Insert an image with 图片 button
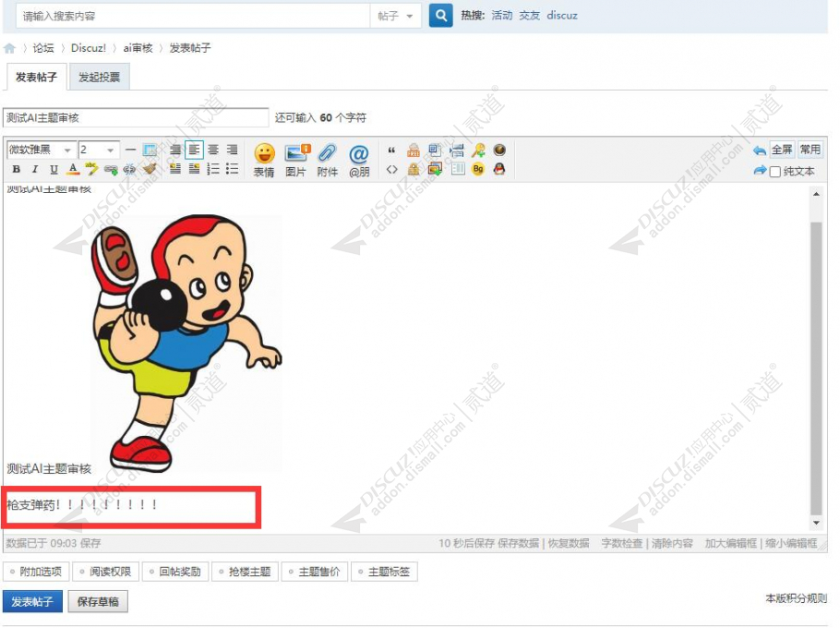 point(296,160)
